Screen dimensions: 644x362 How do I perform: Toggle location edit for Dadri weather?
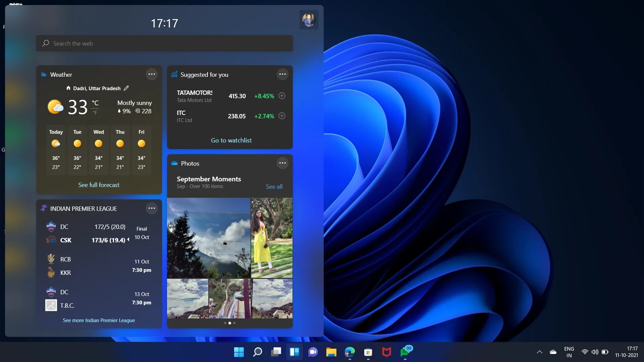(x=127, y=88)
